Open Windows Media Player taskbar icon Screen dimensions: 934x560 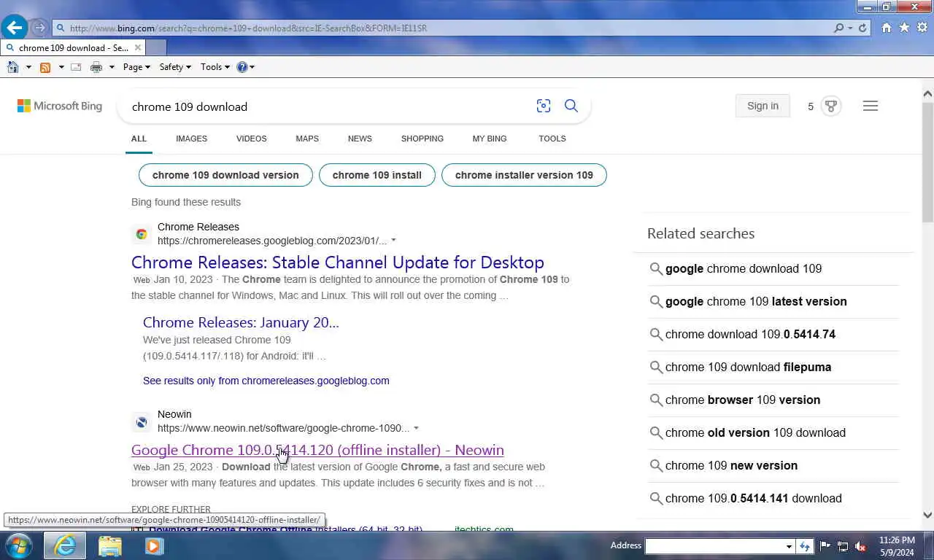(x=154, y=545)
